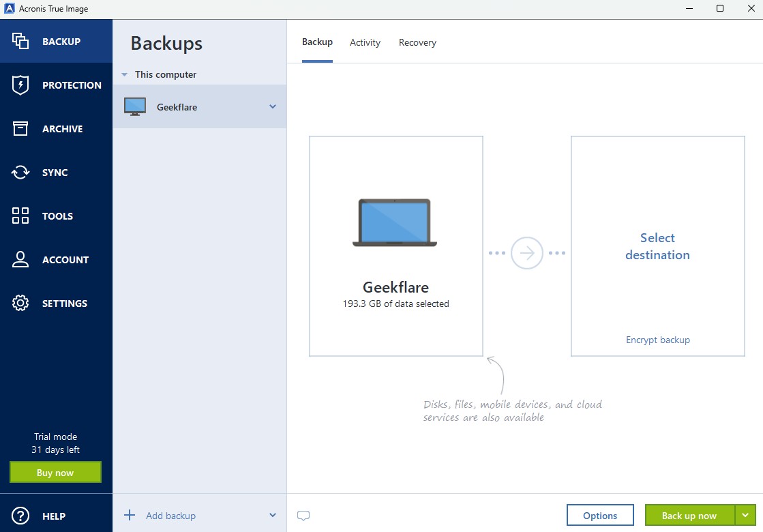Click the Add backup label

pos(170,516)
